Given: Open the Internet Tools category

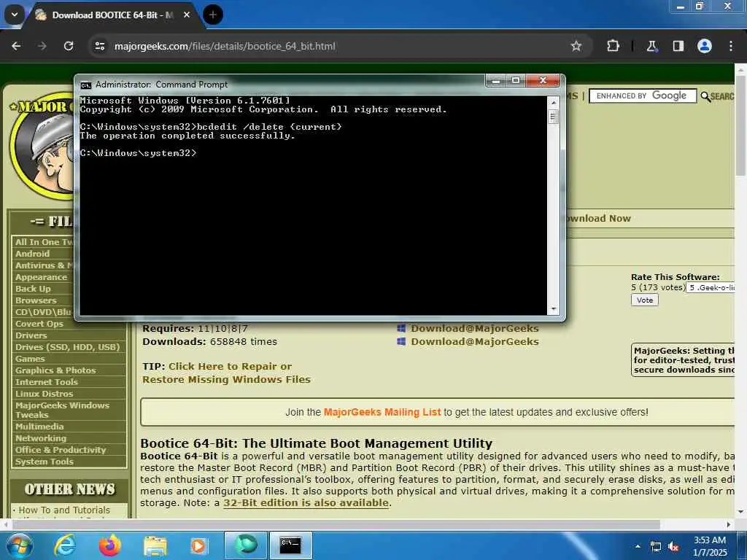Looking at the screenshot, I should [46, 382].
